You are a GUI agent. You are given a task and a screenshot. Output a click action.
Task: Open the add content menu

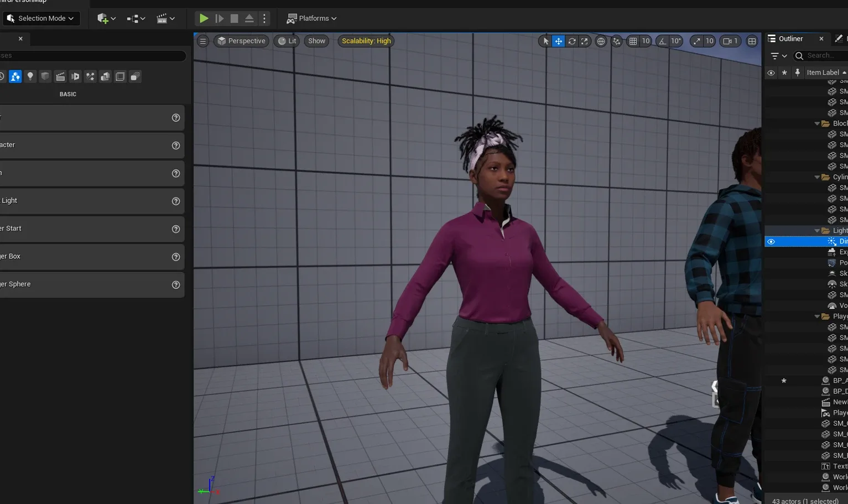tap(106, 18)
